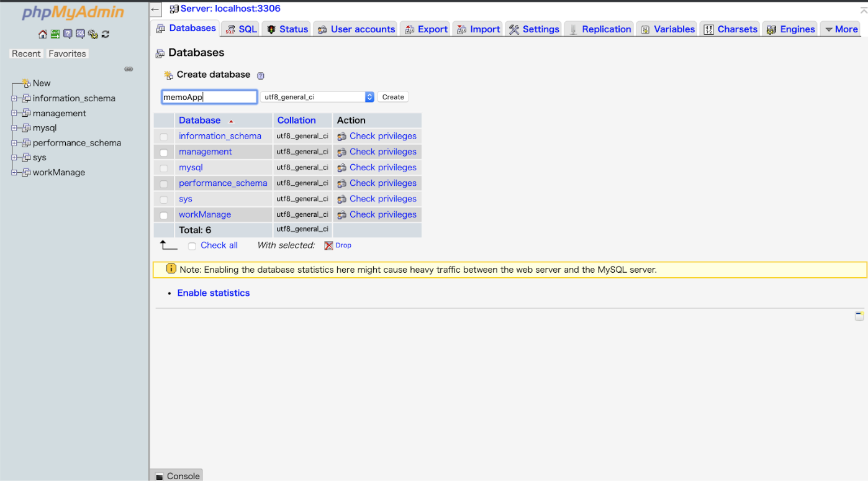Click privileges icon in sys row
This screenshot has width=868, height=481.
(341, 199)
